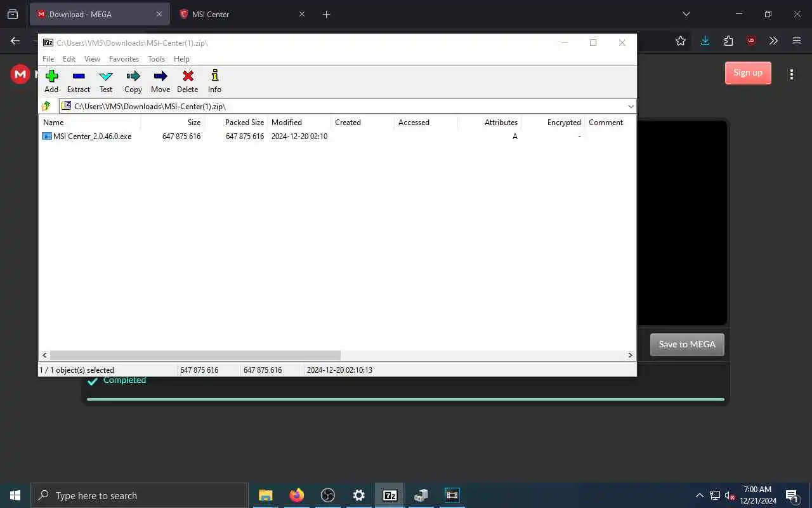Open the notification center icon
The image size is (812, 508).
pyautogui.click(x=792, y=495)
